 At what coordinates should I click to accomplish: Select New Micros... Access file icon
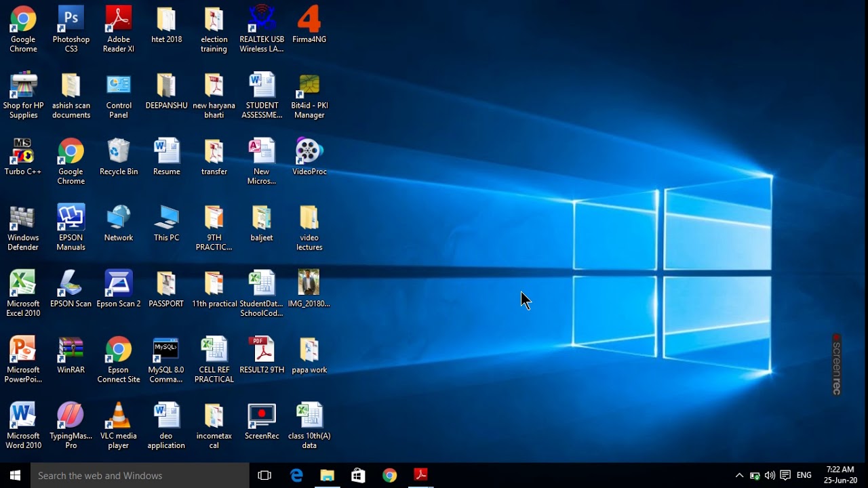pos(262,161)
